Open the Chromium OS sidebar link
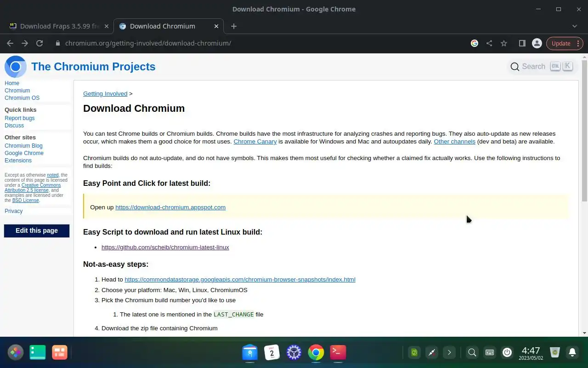 [22, 98]
